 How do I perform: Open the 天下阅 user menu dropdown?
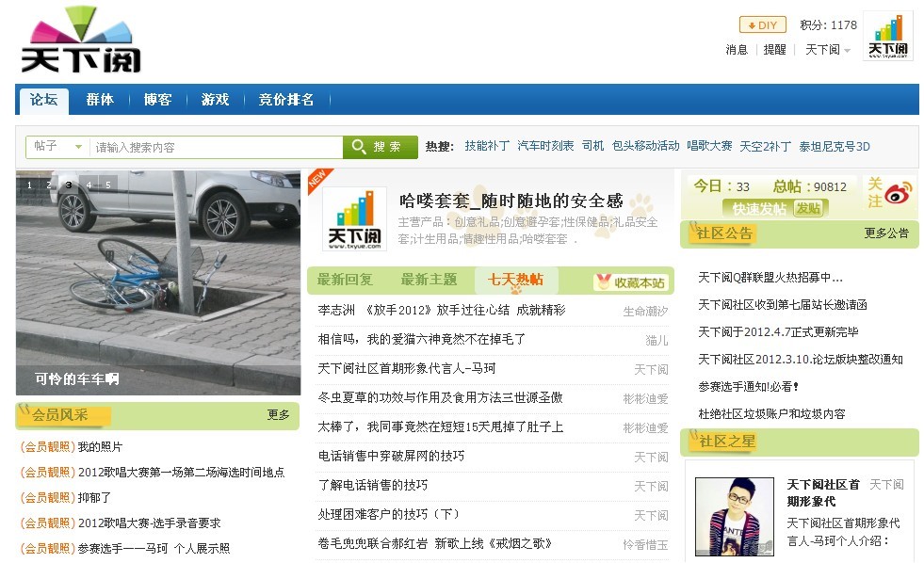[x=827, y=50]
